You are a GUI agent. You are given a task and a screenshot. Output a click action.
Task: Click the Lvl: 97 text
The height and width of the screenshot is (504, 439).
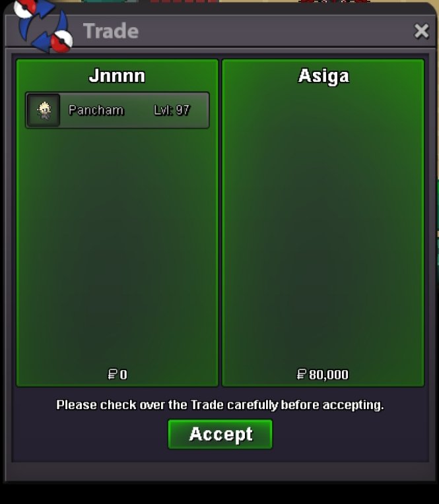(172, 110)
